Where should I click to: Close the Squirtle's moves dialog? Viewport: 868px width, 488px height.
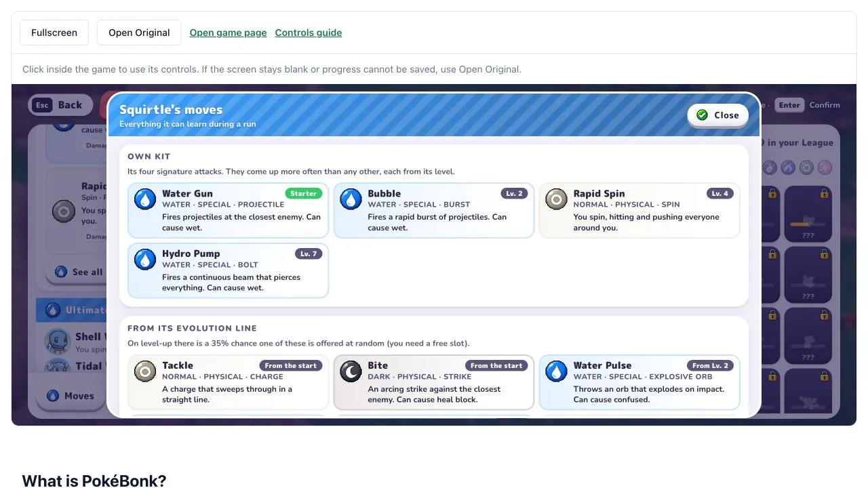click(x=717, y=115)
